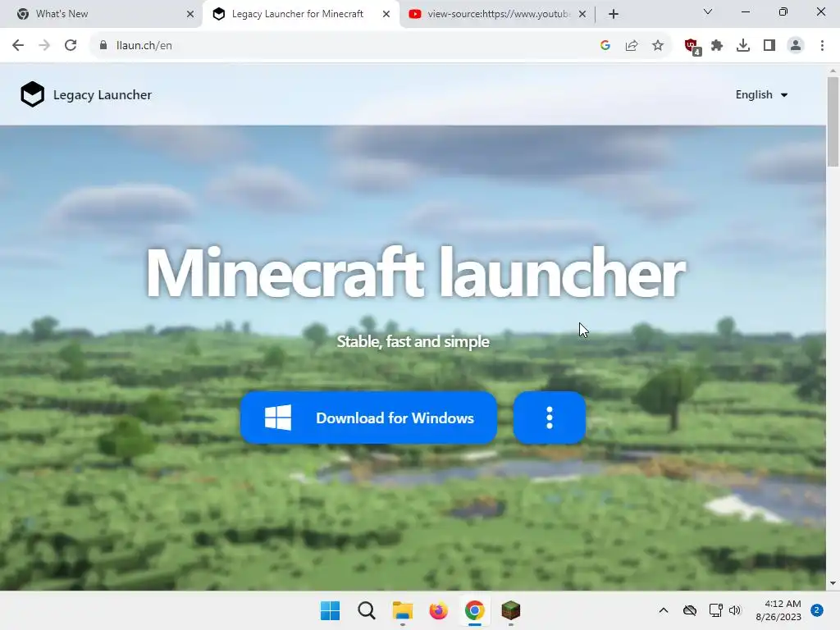The height and width of the screenshot is (630, 840).
Task: Open the tab search chevron
Action: [x=708, y=11]
